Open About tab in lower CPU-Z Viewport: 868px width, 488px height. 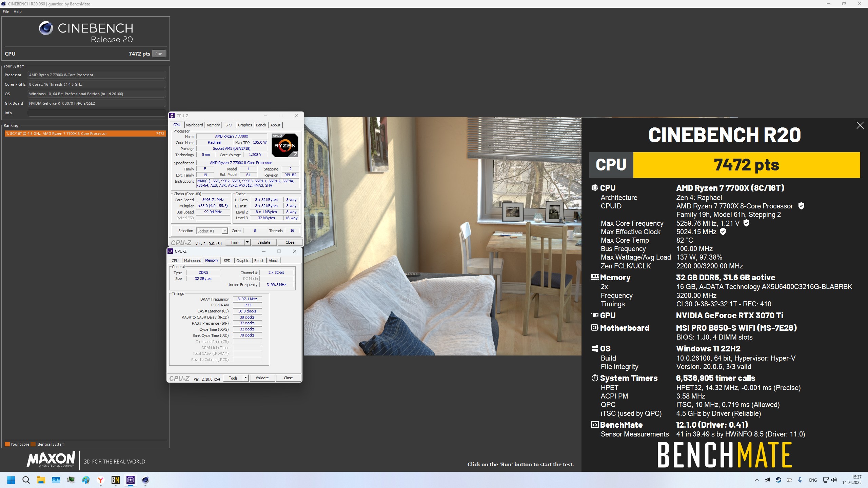point(274,261)
